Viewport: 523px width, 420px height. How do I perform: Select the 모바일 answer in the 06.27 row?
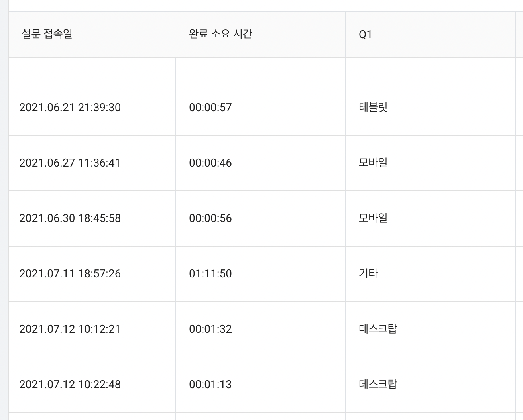(374, 163)
